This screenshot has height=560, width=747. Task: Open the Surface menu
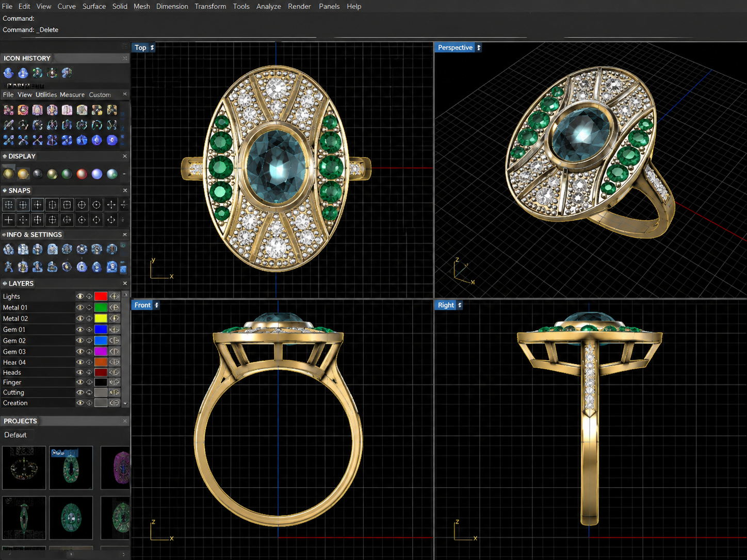94,6
